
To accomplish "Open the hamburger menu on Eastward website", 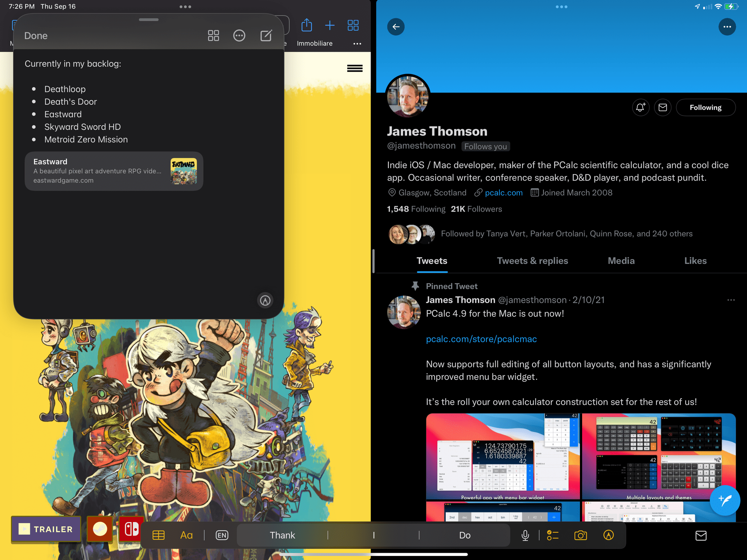I will (x=355, y=68).
